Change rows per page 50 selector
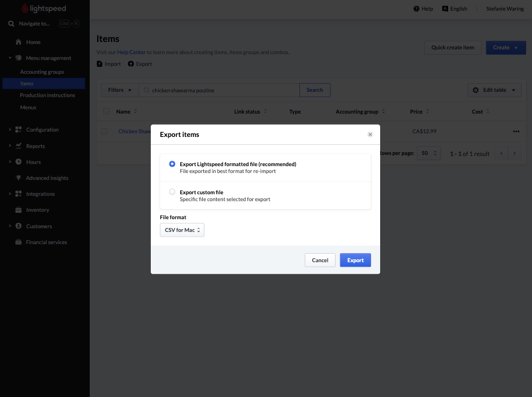 (429, 153)
